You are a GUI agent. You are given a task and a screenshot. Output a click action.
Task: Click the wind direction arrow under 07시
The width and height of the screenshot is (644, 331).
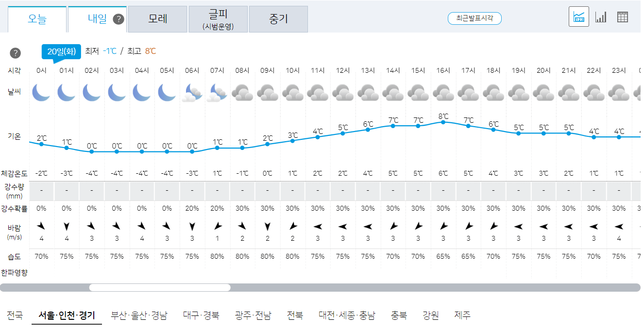click(x=217, y=225)
